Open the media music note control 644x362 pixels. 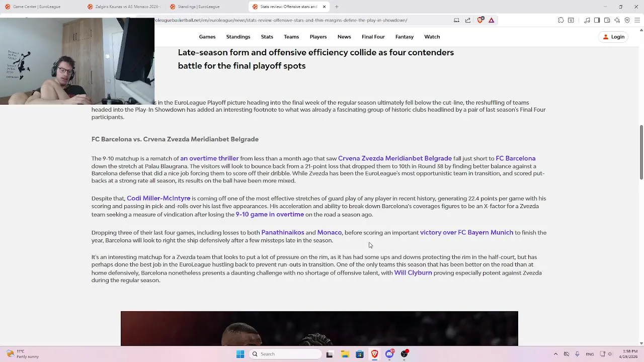pyautogui.click(x=587, y=20)
